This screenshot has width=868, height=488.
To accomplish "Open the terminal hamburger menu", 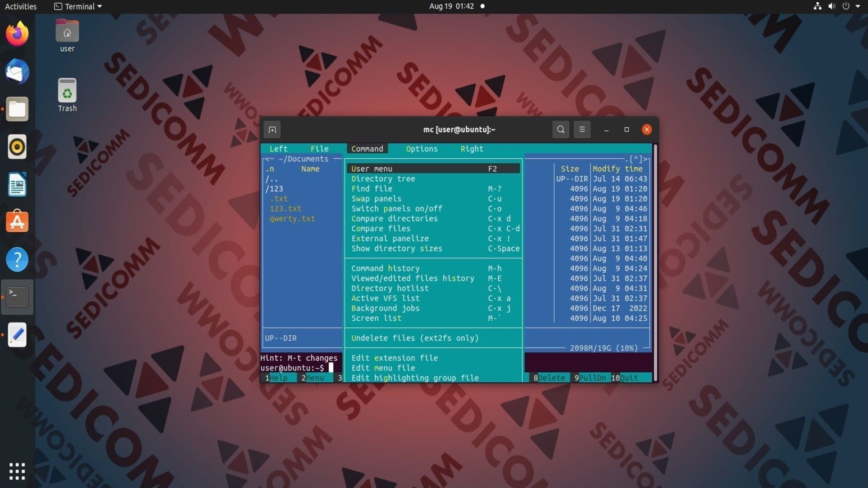I will click(582, 130).
